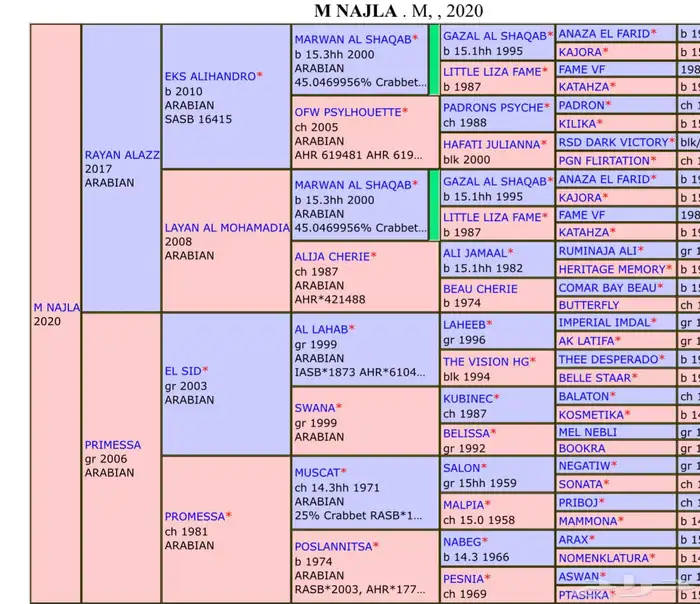Click the SWANA horse link
700x604 pixels.
tap(314, 408)
